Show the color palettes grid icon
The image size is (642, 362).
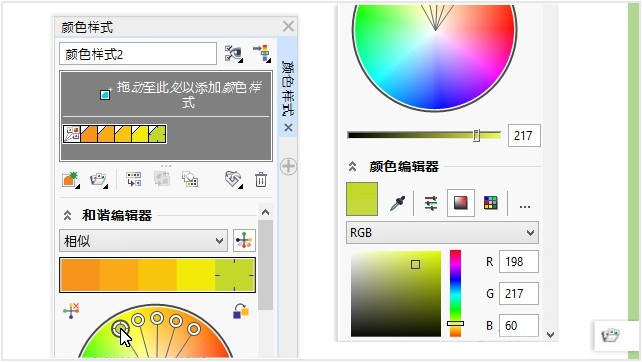click(491, 203)
